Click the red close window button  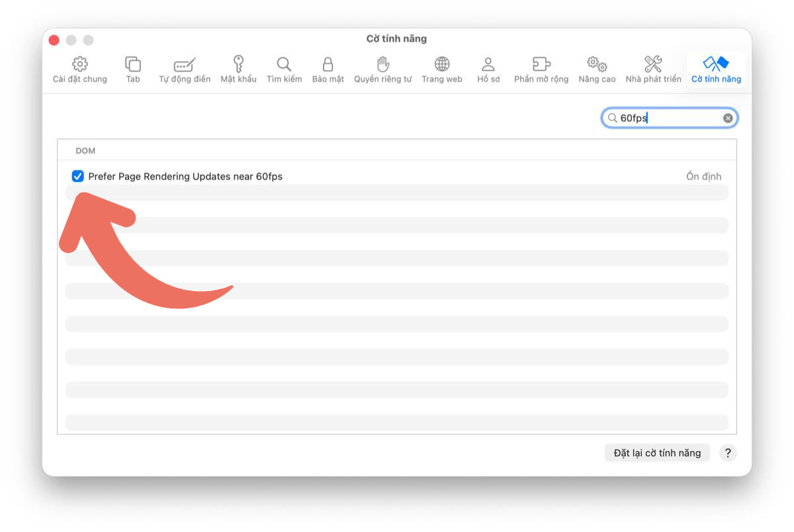[x=54, y=40]
